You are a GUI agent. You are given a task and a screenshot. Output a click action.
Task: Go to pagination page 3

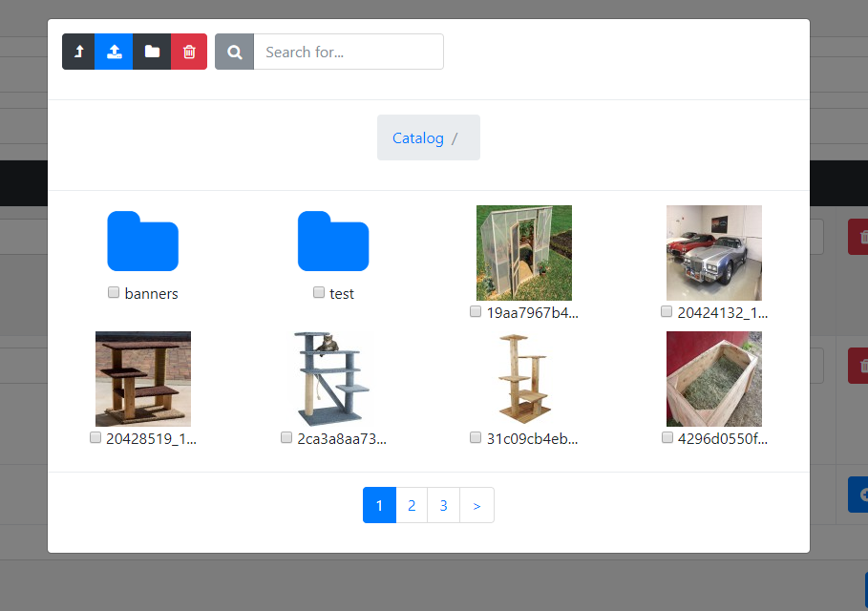click(x=443, y=505)
